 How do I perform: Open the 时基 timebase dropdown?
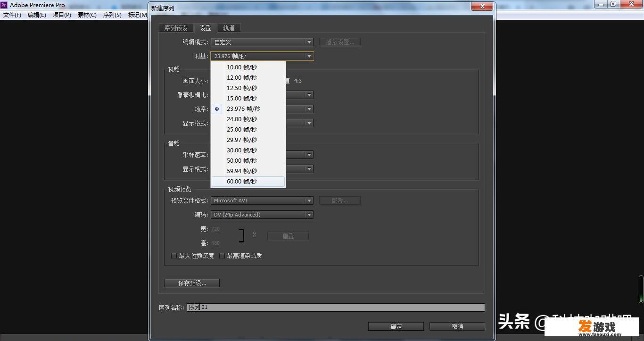click(262, 56)
